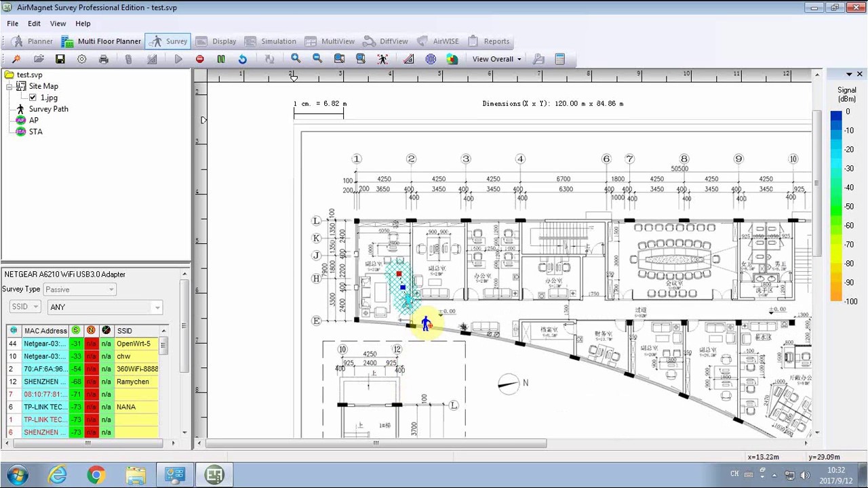Image resolution: width=868 pixels, height=488 pixels.
Task: Click the zoom-to-area icon
Action: (x=339, y=59)
